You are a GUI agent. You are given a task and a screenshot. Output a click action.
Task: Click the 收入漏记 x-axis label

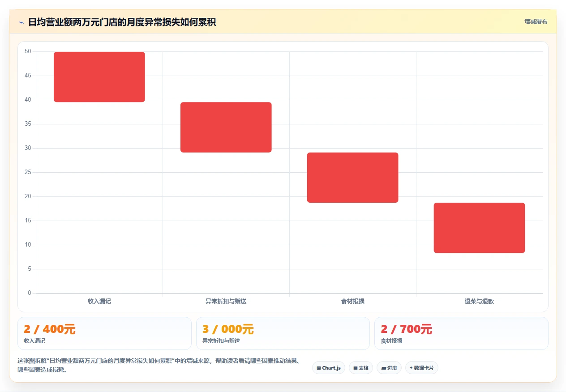click(99, 302)
